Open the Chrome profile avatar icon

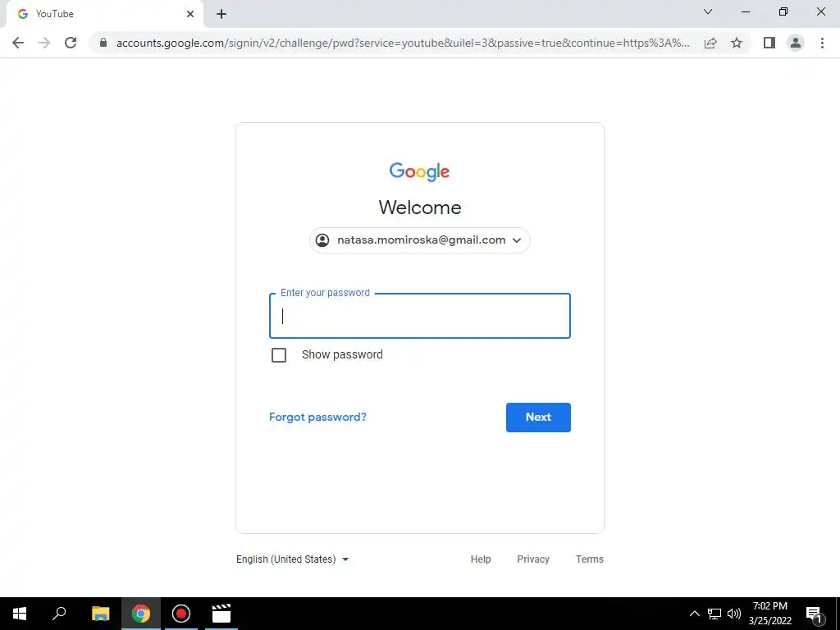pyautogui.click(x=796, y=43)
